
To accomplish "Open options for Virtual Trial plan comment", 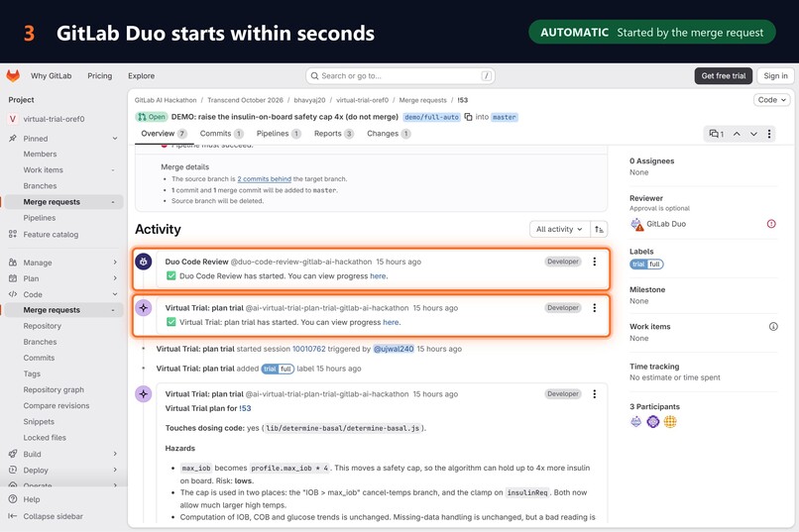I will tap(594, 394).
